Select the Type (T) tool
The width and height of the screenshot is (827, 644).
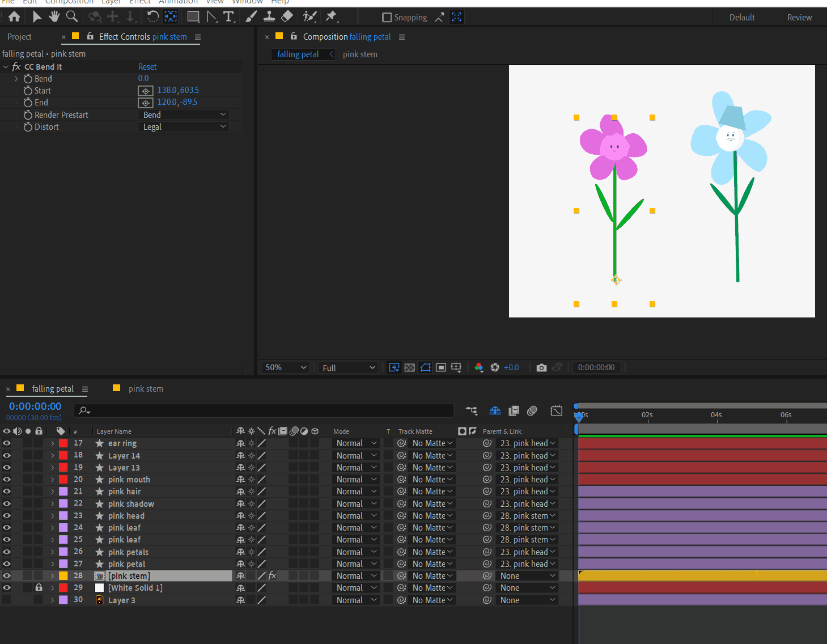(x=228, y=17)
